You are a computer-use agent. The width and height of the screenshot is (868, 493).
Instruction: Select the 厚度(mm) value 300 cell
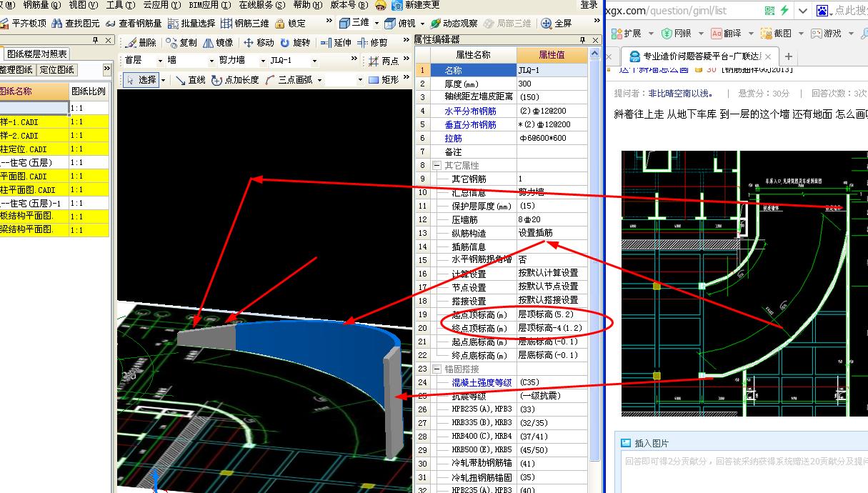pyautogui.click(x=552, y=84)
